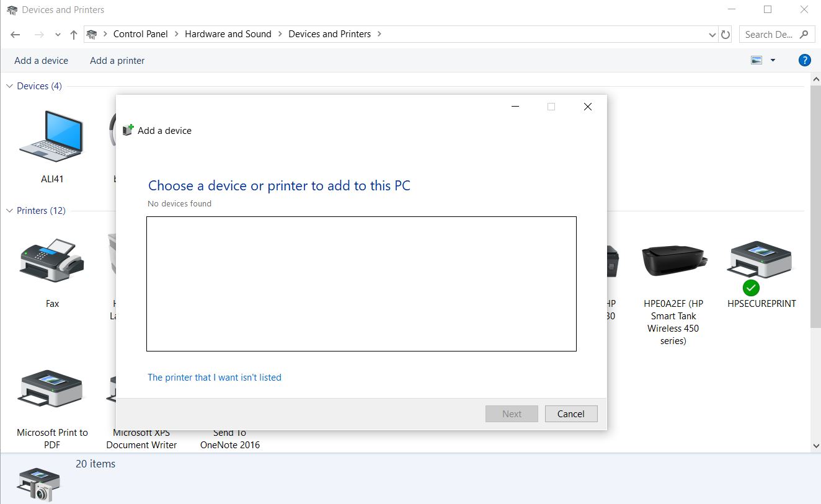Collapse the Devices (4) group
The width and height of the screenshot is (821, 504).
(9, 86)
